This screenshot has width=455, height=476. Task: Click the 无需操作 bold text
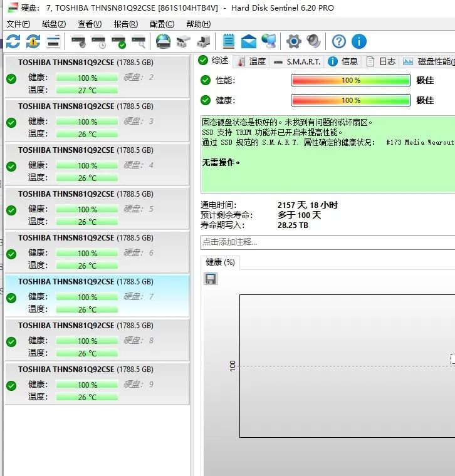point(221,162)
